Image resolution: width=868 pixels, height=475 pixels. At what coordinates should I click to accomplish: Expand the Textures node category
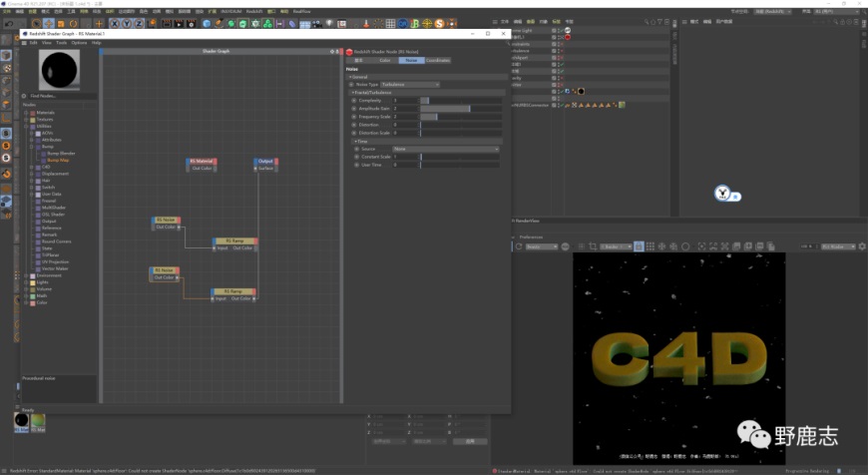[x=26, y=120]
